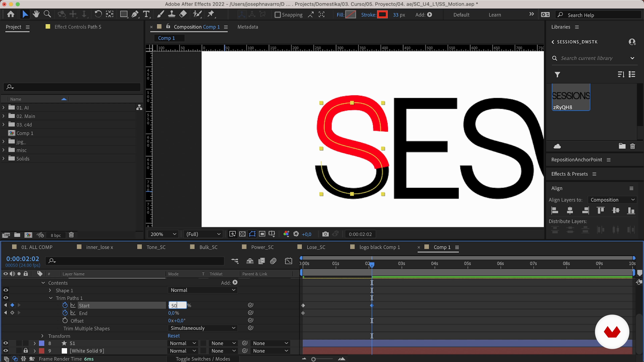This screenshot has height=362, width=644.
Task: Open the 01. ALL COMP timeline tab
Action: coord(37,247)
